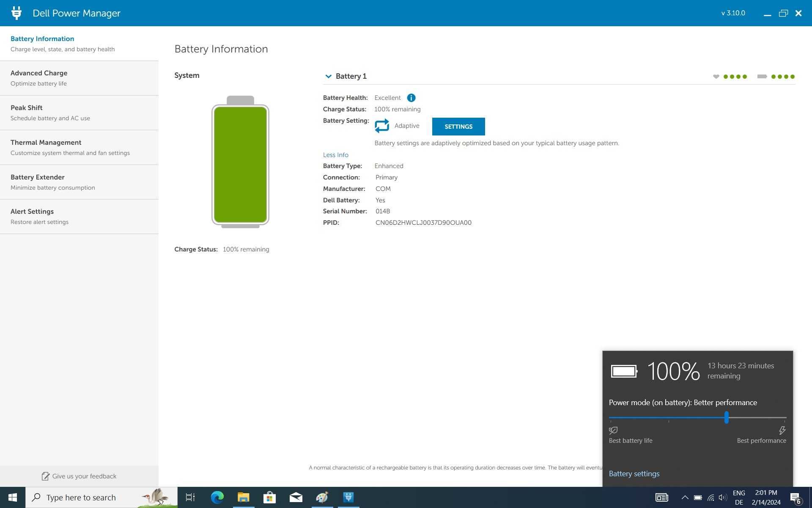Open the Advanced Charge section
This screenshot has height=508, width=812.
[x=79, y=78]
